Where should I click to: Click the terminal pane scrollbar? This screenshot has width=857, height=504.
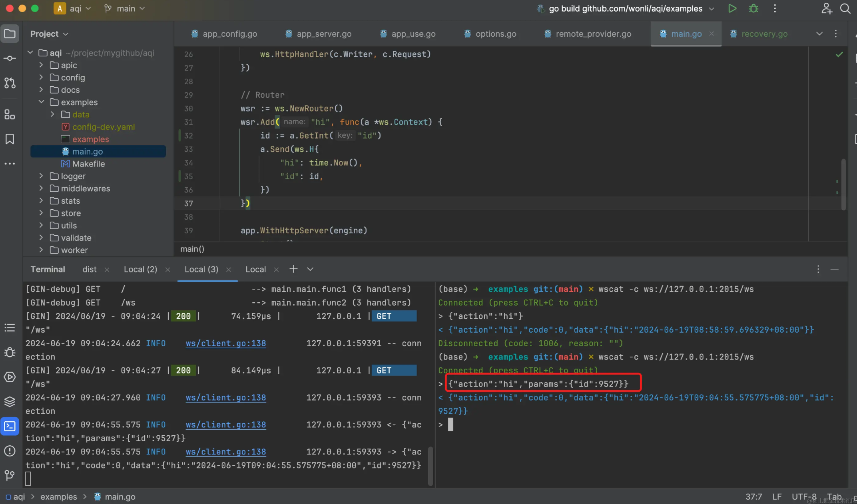[x=430, y=466]
